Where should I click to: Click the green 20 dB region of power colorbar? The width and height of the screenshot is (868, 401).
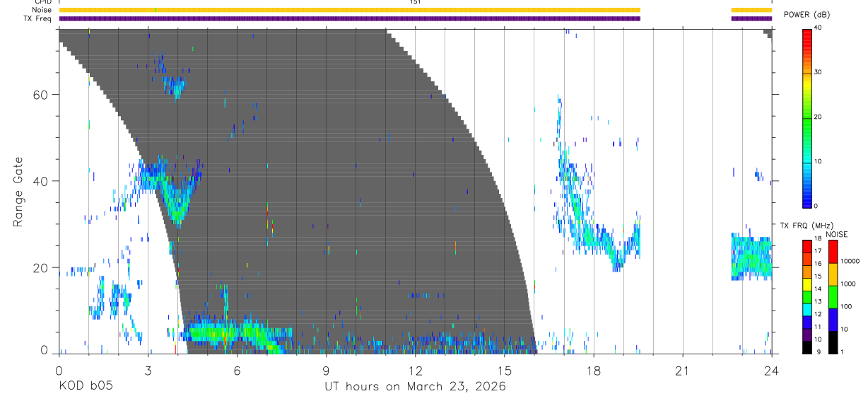tap(808, 117)
